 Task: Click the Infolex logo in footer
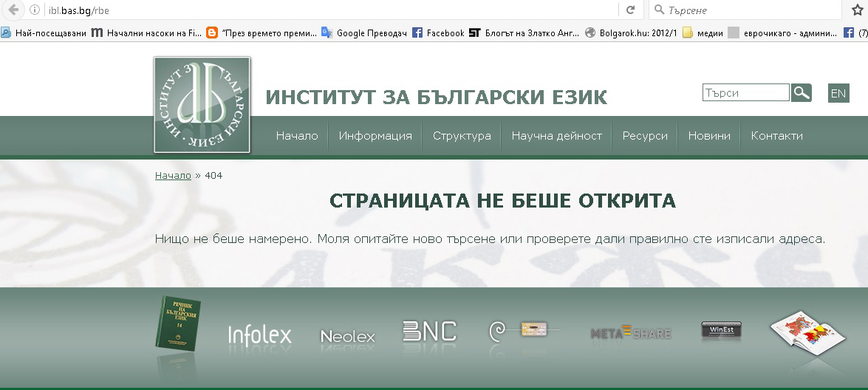259,335
